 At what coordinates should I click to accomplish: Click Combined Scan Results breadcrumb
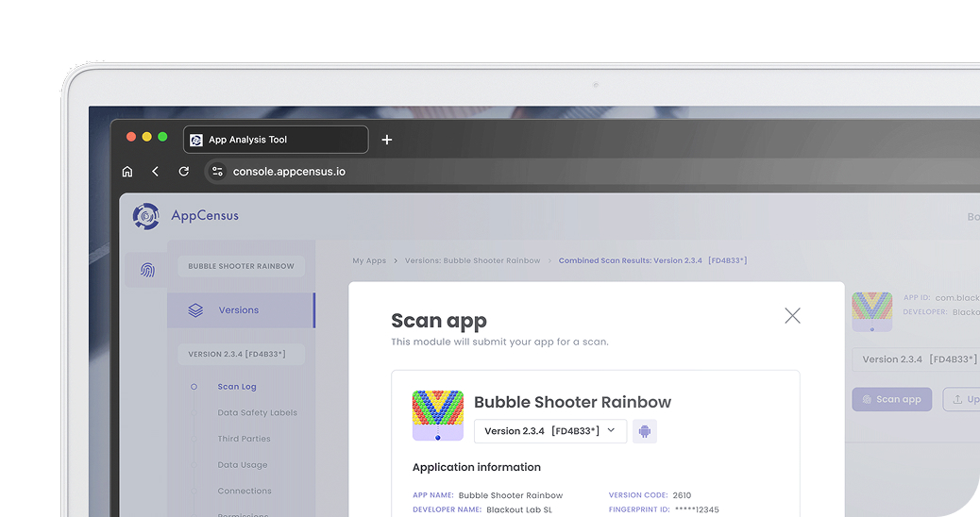click(653, 260)
